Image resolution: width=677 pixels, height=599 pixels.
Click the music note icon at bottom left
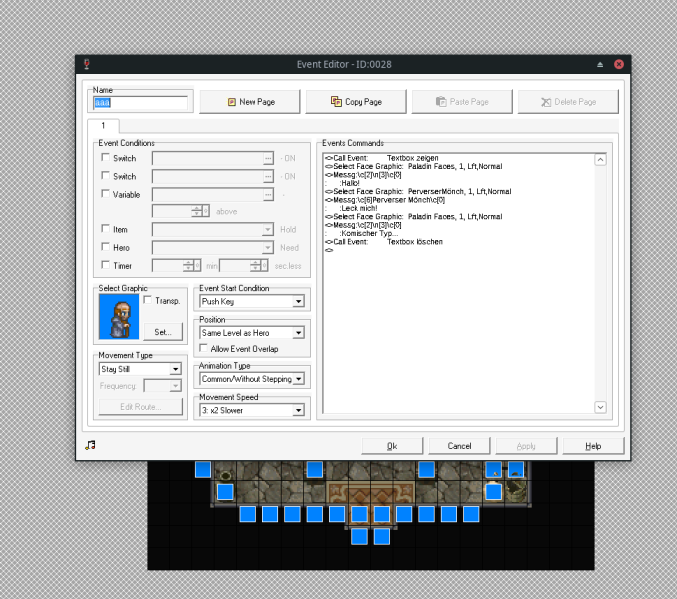[x=91, y=445]
